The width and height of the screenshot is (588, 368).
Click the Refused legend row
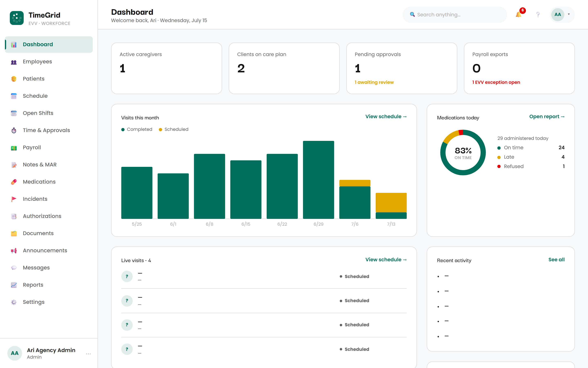[x=531, y=166]
